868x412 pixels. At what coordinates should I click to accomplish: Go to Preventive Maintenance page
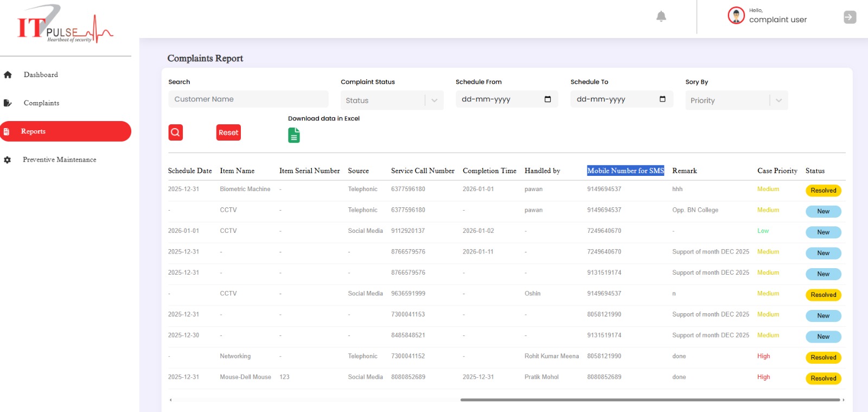[x=59, y=160]
